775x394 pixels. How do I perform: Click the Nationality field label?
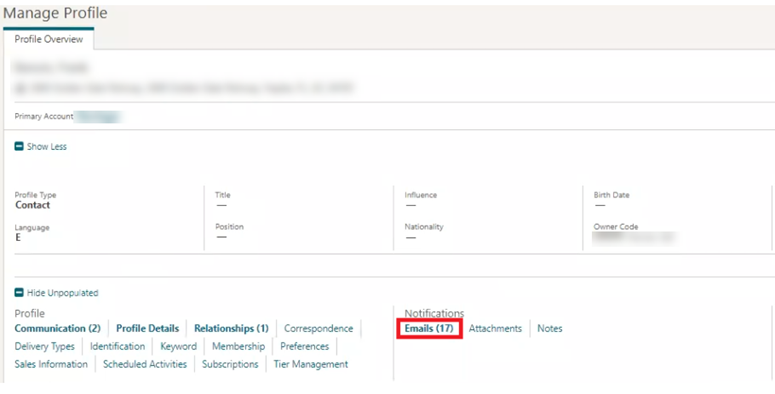[424, 227]
